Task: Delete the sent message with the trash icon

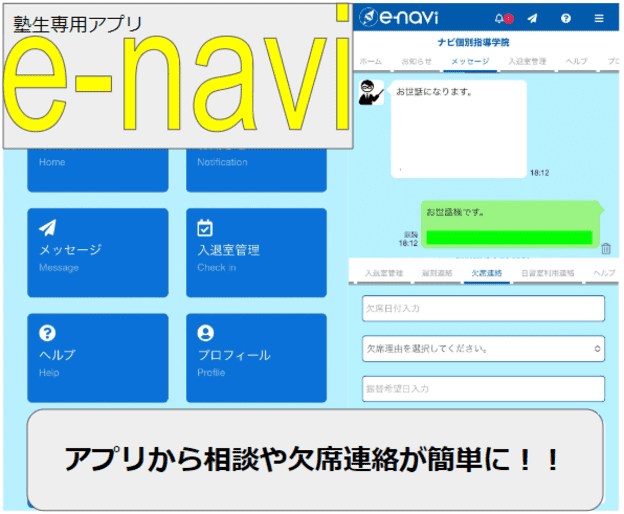Action: (x=606, y=248)
